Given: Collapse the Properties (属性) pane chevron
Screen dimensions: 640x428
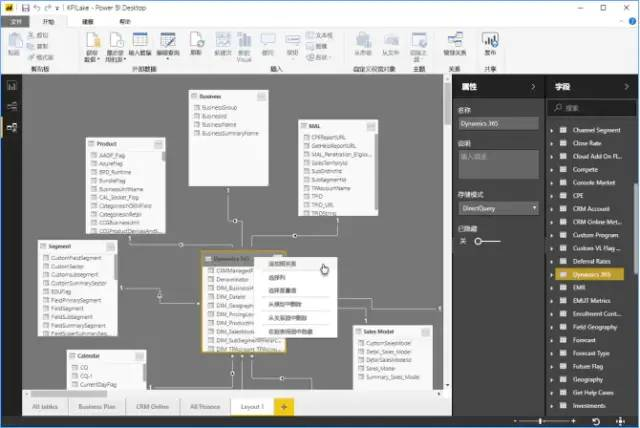Looking at the screenshot, I should pos(533,86).
